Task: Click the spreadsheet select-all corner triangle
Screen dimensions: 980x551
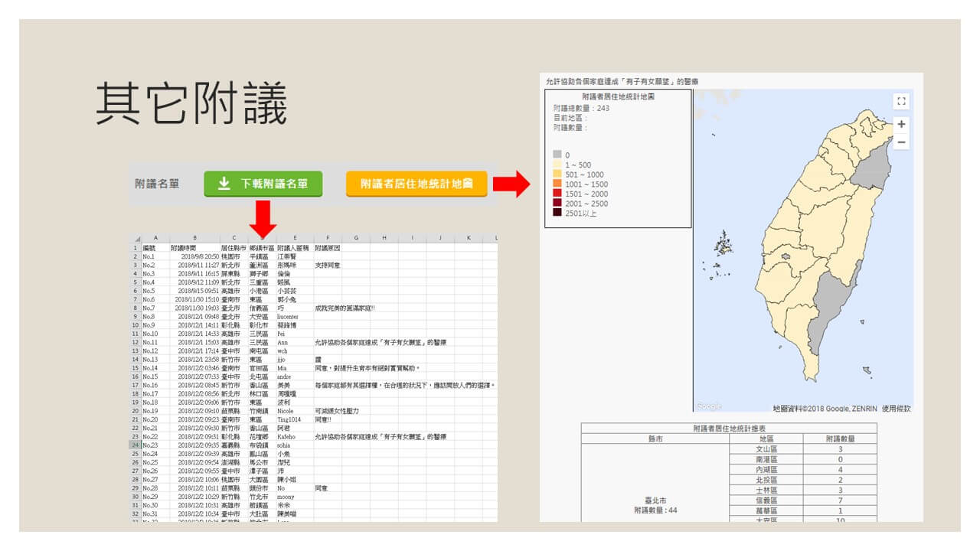Action: (137, 239)
